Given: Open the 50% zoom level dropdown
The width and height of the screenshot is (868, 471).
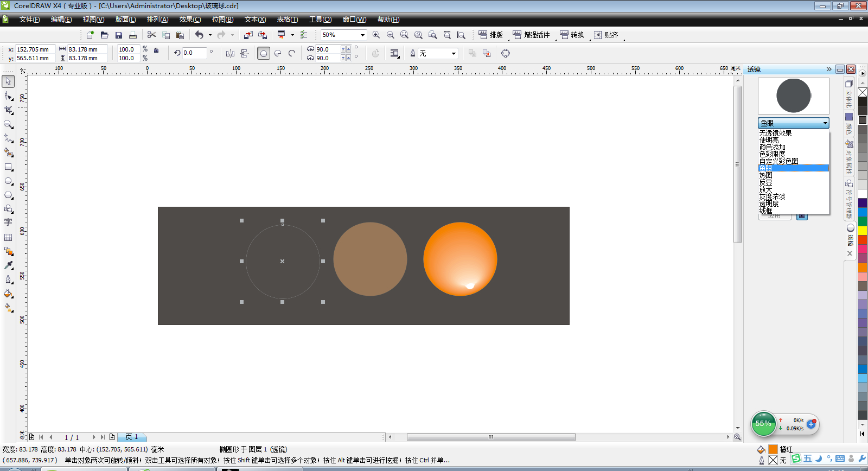Looking at the screenshot, I should pyautogui.click(x=362, y=35).
